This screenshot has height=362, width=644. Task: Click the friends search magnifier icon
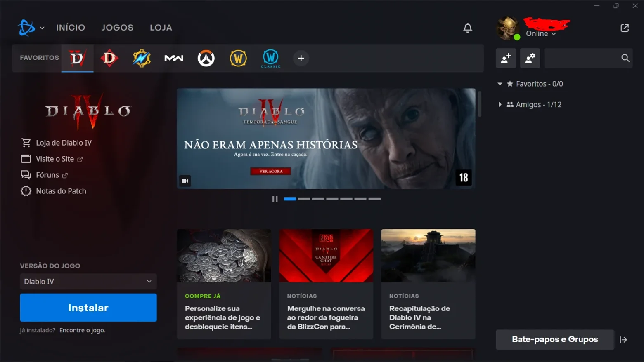coord(625,58)
